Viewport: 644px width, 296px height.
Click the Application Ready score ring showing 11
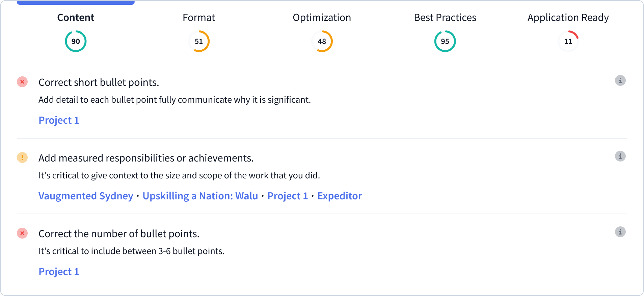[x=568, y=41]
